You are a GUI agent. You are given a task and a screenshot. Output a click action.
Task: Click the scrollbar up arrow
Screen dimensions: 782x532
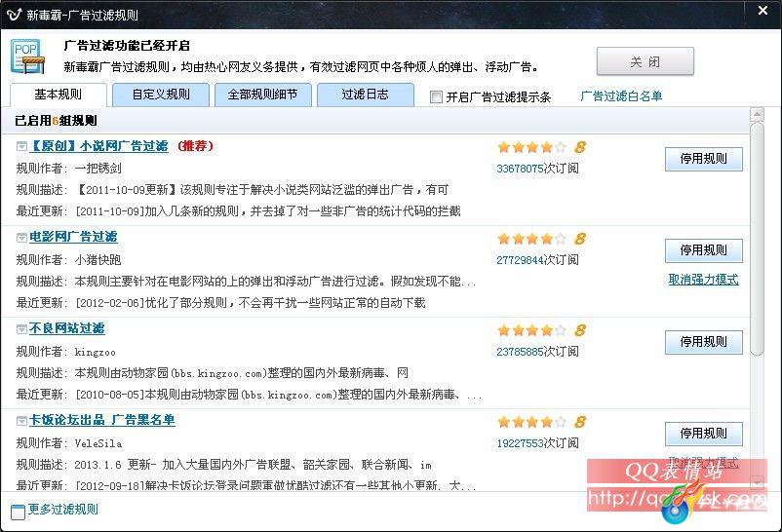click(757, 115)
